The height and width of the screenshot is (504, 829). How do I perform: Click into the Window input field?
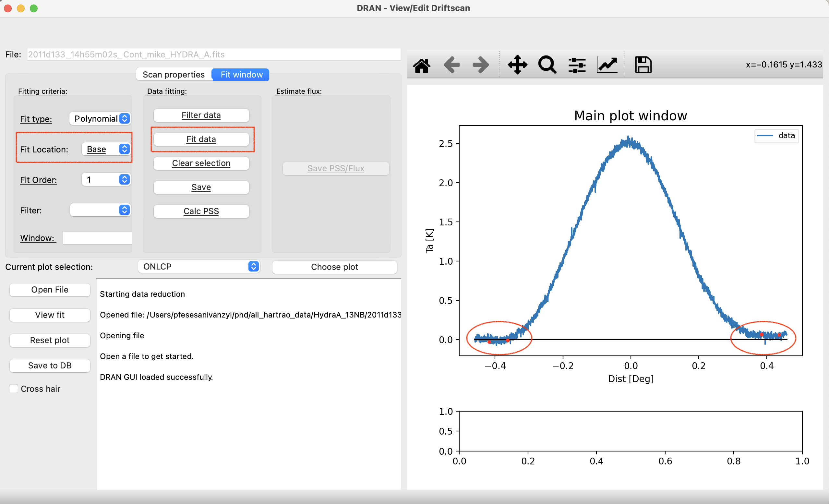click(98, 238)
